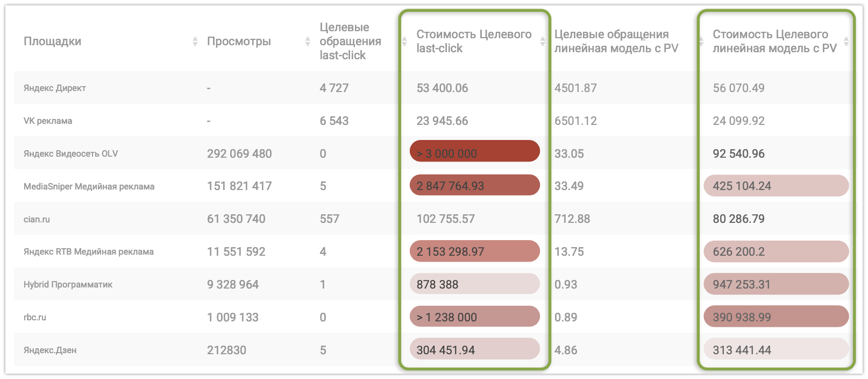Sort the table by Просмотры column arrows
Screen dimensions: 868x379
click(x=308, y=41)
